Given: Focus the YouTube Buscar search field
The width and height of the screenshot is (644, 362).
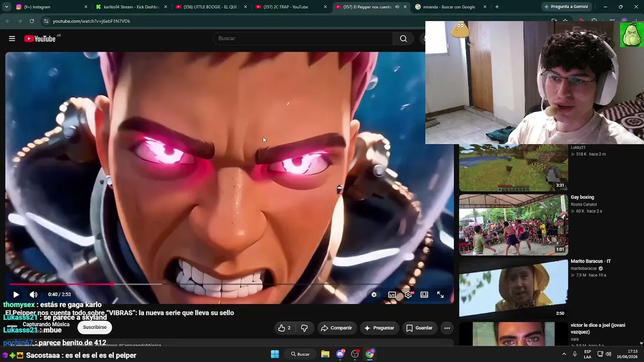Looking at the screenshot, I should pyautogui.click(x=303, y=39).
